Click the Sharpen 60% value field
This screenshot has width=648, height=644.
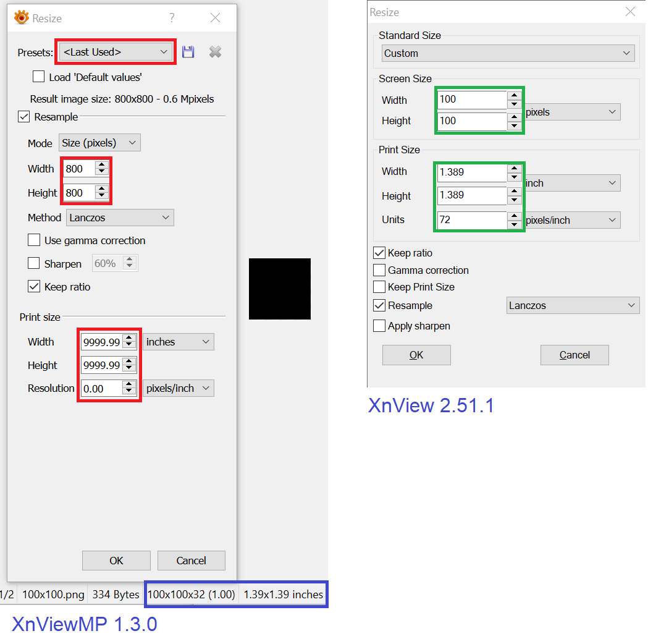click(x=107, y=263)
